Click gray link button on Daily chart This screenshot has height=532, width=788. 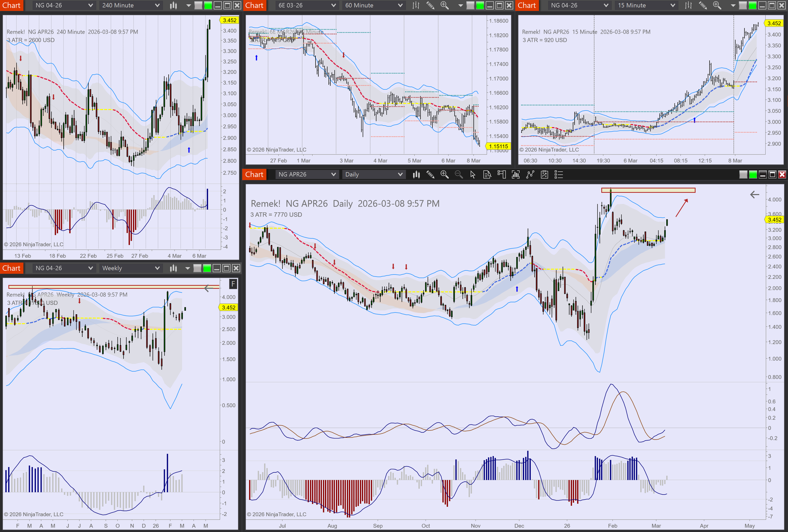click(x=743, y=175)
